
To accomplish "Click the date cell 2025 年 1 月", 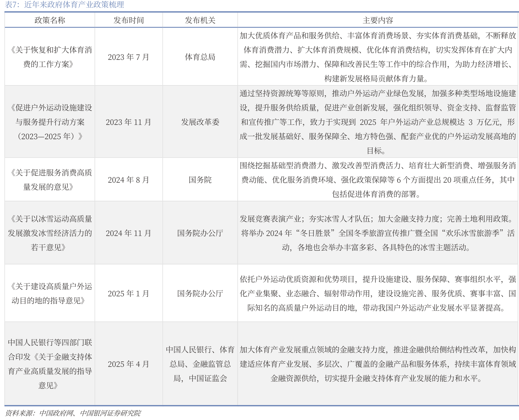I will pyautogui.click(x=129, y=293).
